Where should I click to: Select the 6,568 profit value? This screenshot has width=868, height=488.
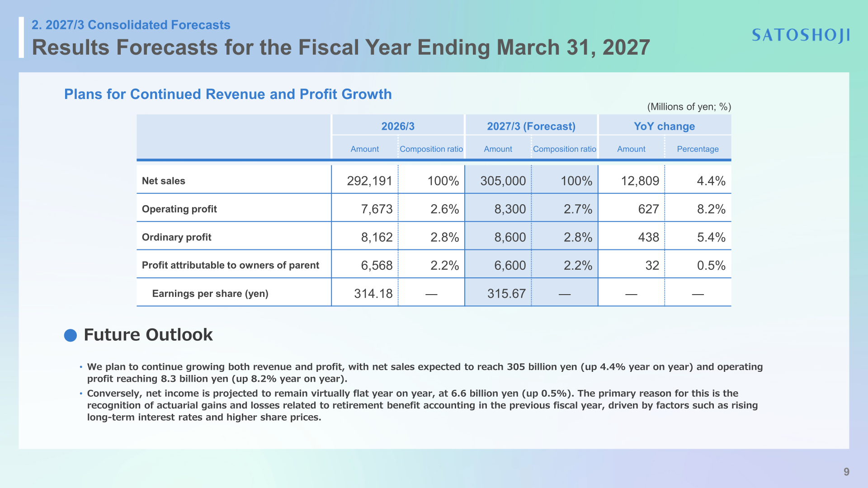pyautogui.click(x=377, y=265)
